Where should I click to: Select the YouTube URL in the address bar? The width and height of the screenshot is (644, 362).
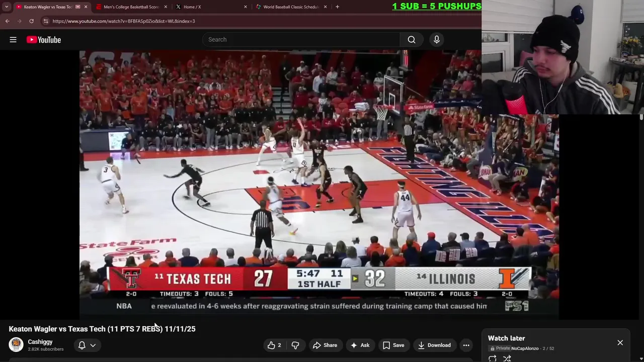click(x=124, y=21)
